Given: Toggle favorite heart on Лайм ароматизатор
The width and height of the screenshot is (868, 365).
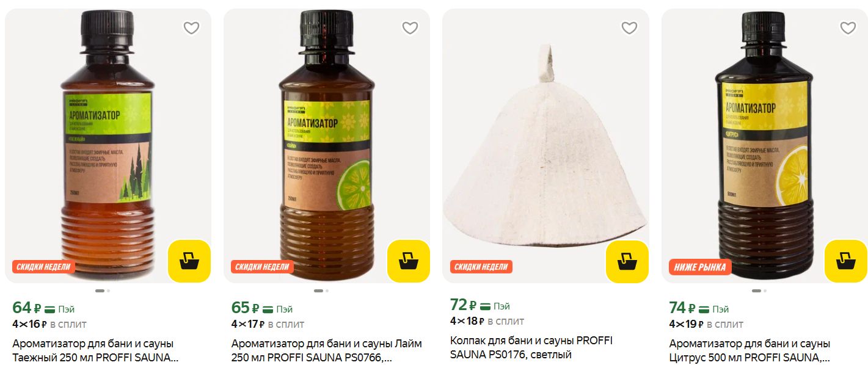Looking at the screenshot, I should click(410, 28).
